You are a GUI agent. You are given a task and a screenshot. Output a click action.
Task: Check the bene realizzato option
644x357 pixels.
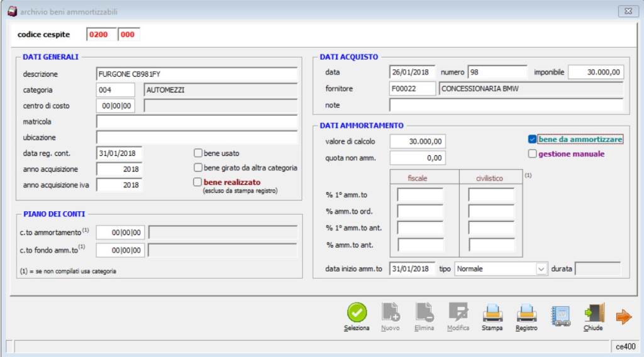click(x=197, y=182)
